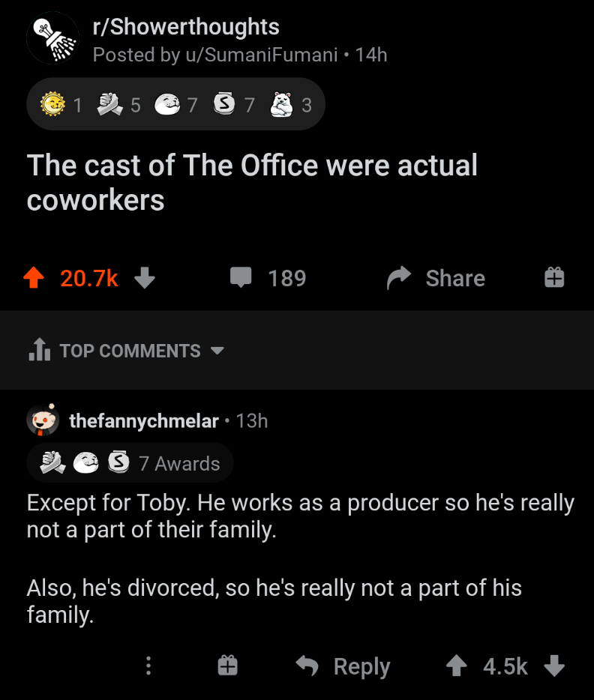Open the comment's three-dot overflow menu

(148, 666)
